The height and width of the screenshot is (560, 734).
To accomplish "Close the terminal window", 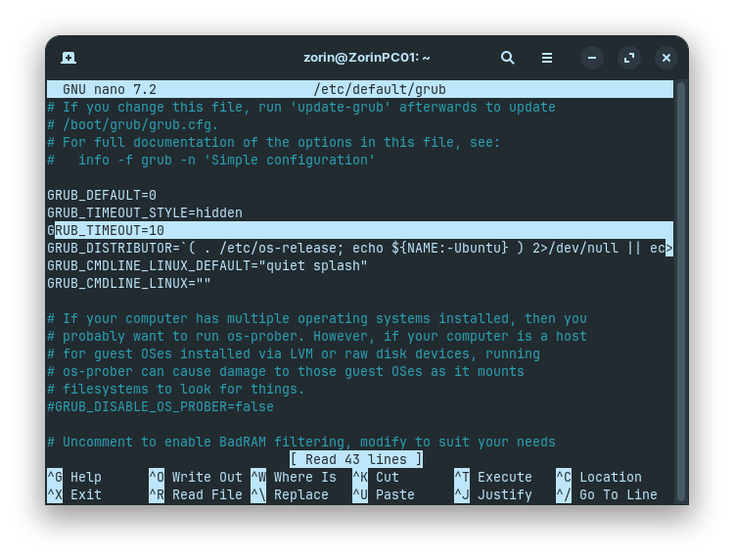I will [x=666, y=58].
